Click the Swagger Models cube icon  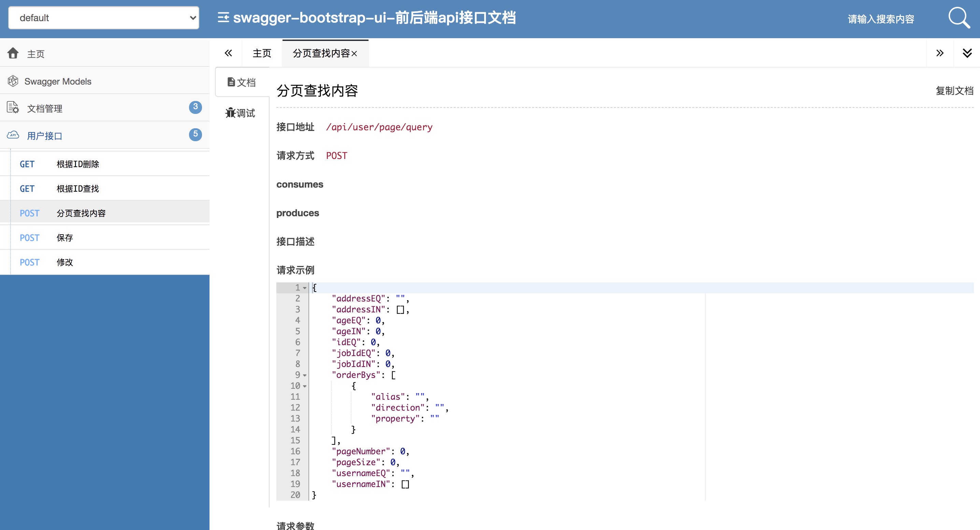click(13, 81)
